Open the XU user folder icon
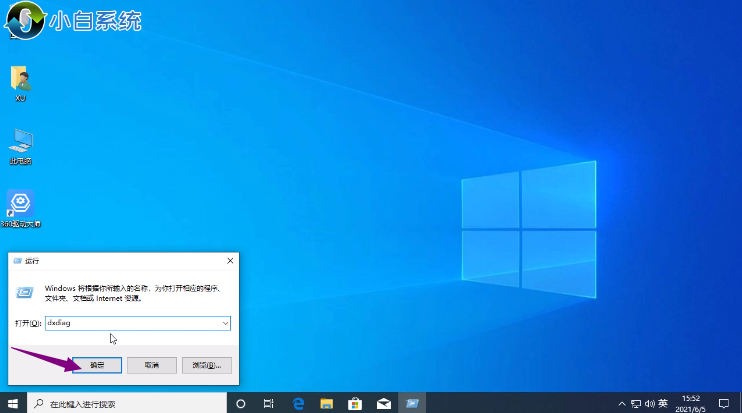Image resolution: width=742 pixels, height=413 pixels. point(20,80)
